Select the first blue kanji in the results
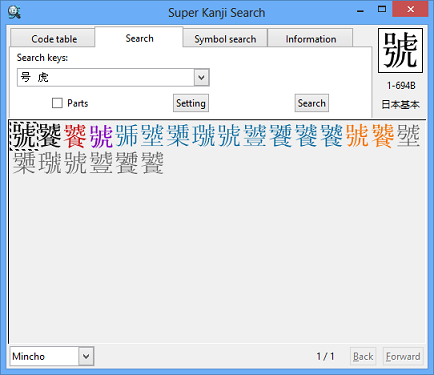The image size is (434, 375). pos(127,136)
